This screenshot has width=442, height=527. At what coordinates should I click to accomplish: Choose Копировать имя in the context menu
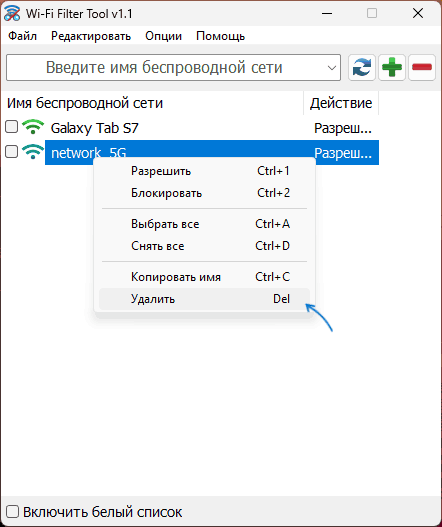204,277
